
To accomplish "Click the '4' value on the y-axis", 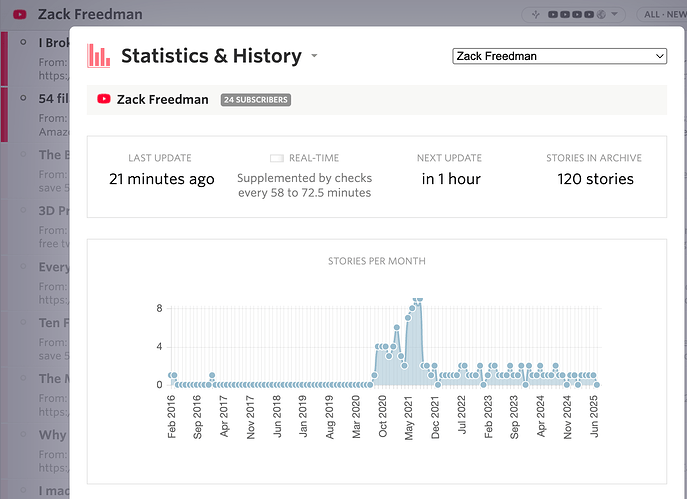I will pyautogui.click(x=159, y=347).
